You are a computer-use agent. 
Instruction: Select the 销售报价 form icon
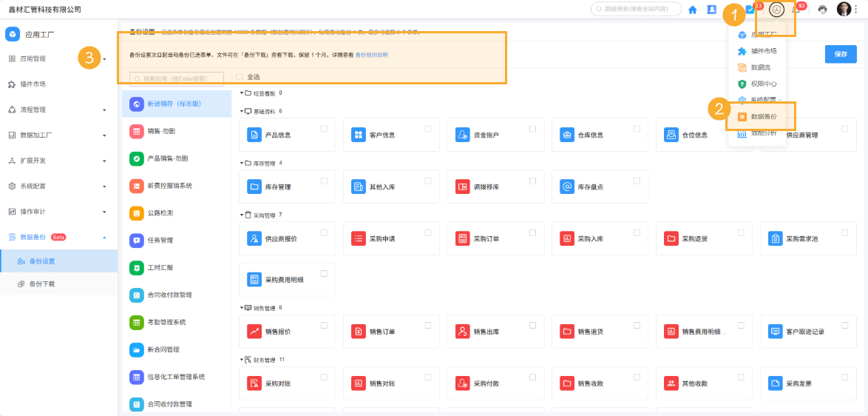click(x=254, y=331)
